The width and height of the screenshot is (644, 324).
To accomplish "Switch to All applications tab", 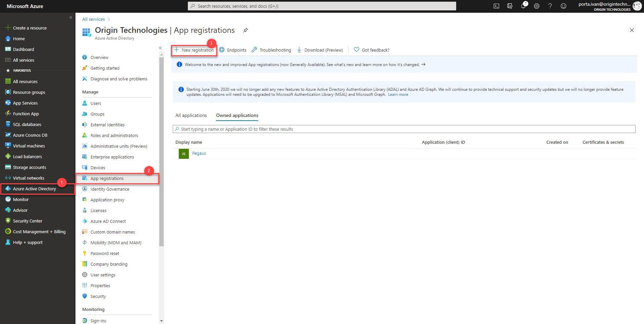I will point(191,115).
